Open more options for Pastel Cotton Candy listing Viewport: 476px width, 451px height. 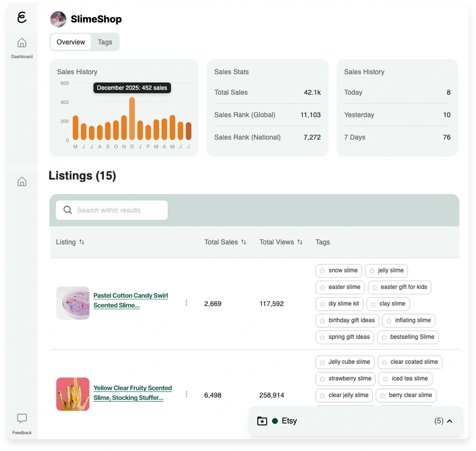click(x=186, y=303)
